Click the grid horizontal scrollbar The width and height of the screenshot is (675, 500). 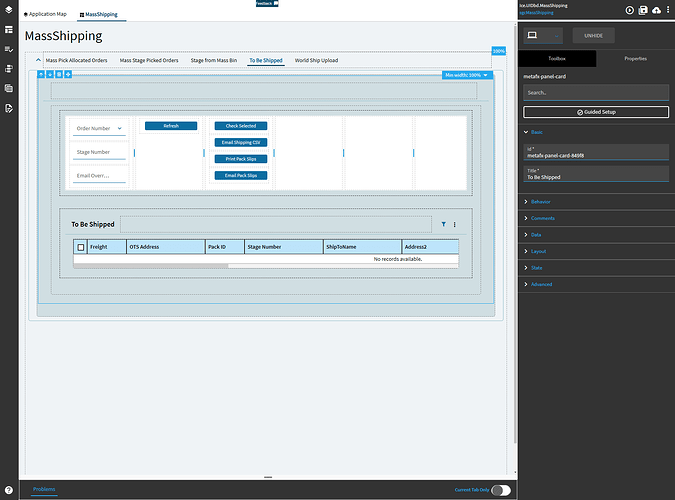151,266
